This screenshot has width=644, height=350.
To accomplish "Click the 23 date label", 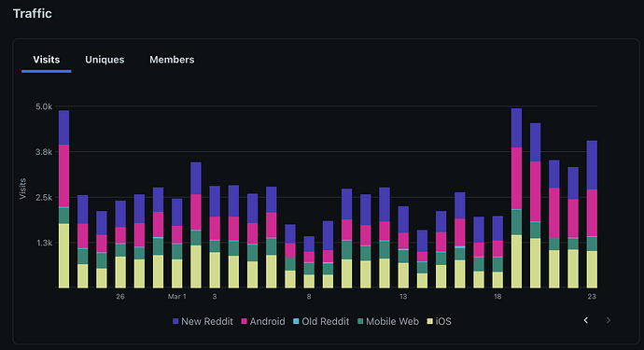I will [592, 297].
